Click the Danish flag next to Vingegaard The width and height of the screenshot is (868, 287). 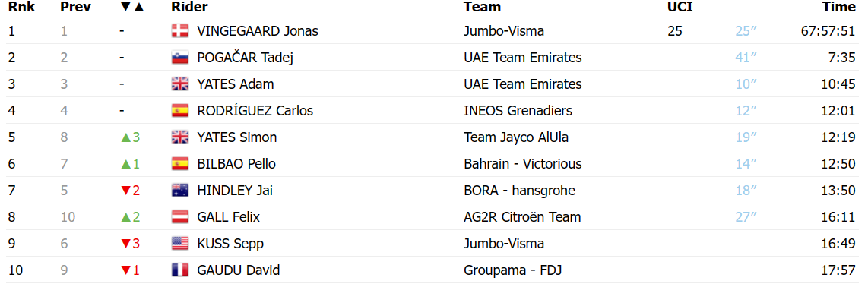coord(180,31)
